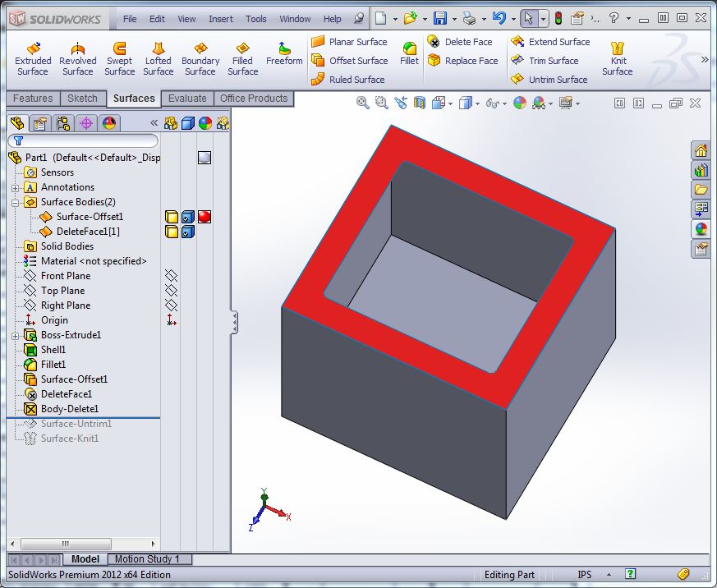This screenshot has height=588, width=717.
Task: Click IPS unit system in status bar
Action: pyautogui.click(x=584, y=575)
